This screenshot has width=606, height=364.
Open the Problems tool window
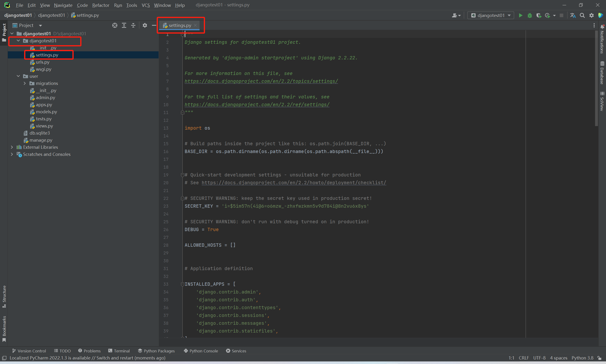click(x=89, y=351)
